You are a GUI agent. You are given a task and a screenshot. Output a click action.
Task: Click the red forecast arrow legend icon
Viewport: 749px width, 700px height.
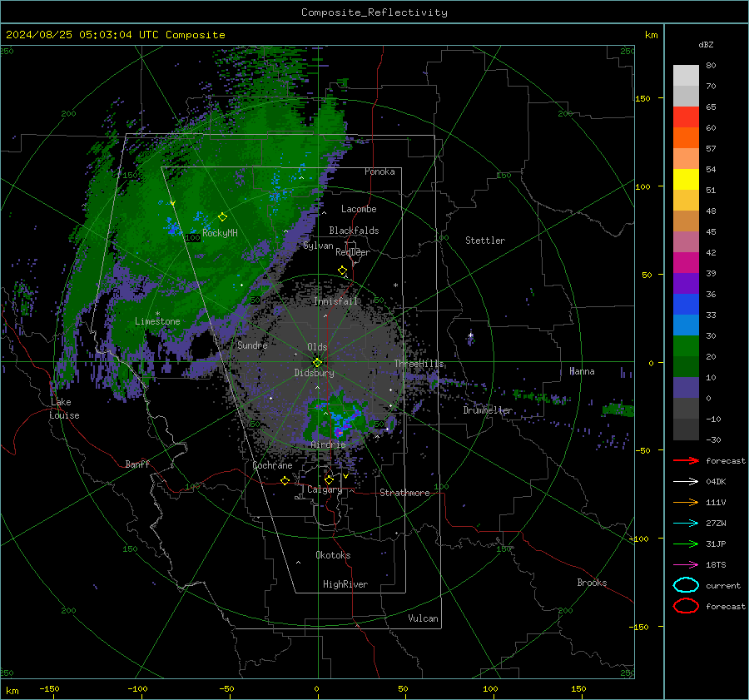click(686, 460)
